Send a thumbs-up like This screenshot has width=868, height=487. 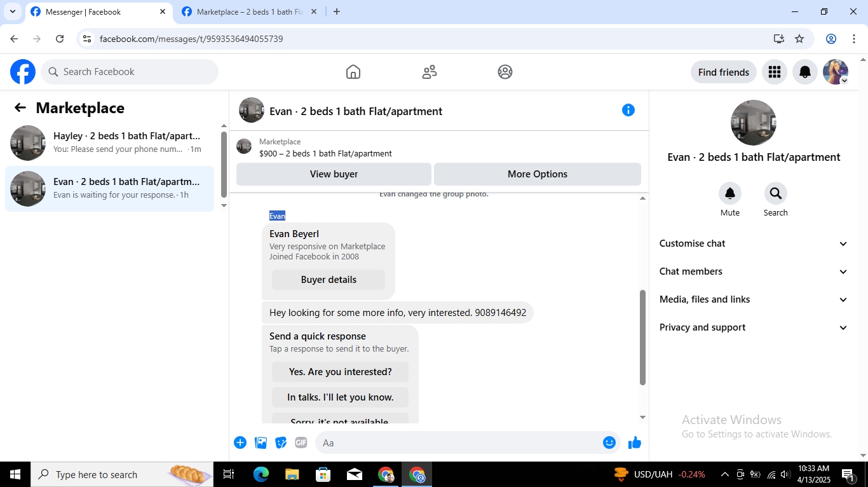[x=635, y=442]
